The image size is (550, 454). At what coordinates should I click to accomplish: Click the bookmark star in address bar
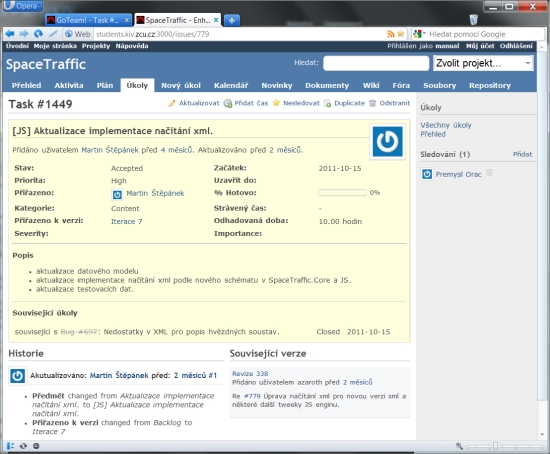point(400,34)
